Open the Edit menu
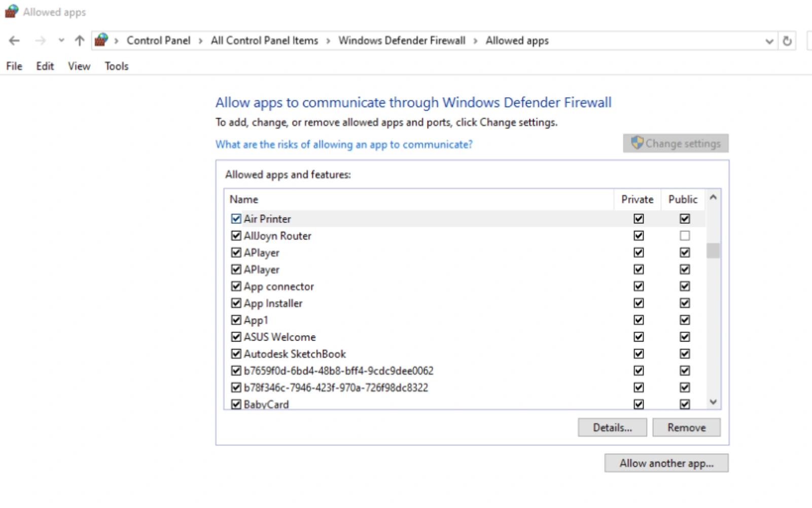This screenshot has height=508, width=812. [x=45, y=66]
